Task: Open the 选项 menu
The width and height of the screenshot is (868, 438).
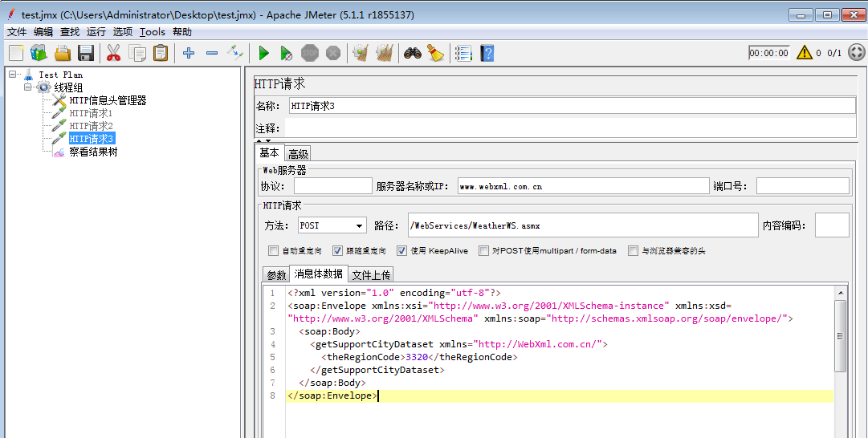Action: point(123,32)
